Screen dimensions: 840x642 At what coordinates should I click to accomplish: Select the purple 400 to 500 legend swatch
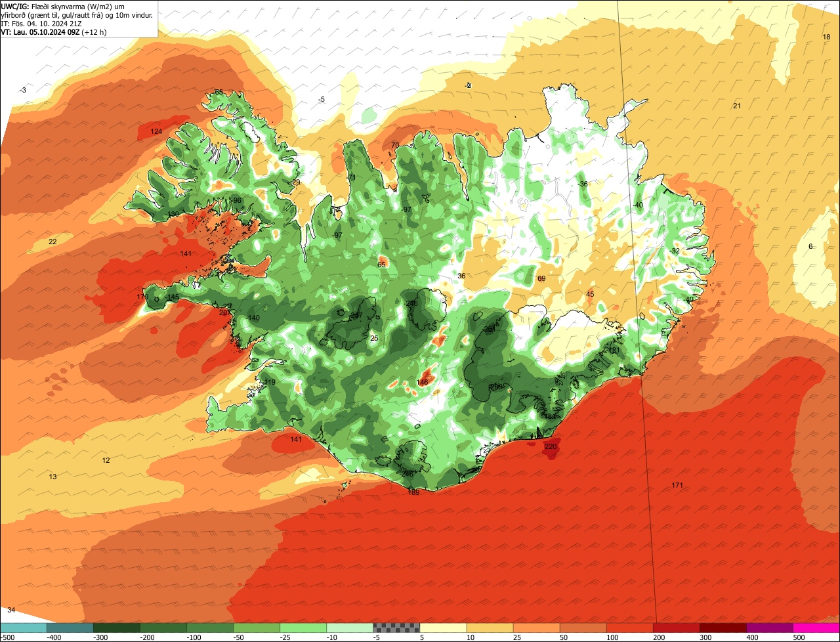pos(769,628)
